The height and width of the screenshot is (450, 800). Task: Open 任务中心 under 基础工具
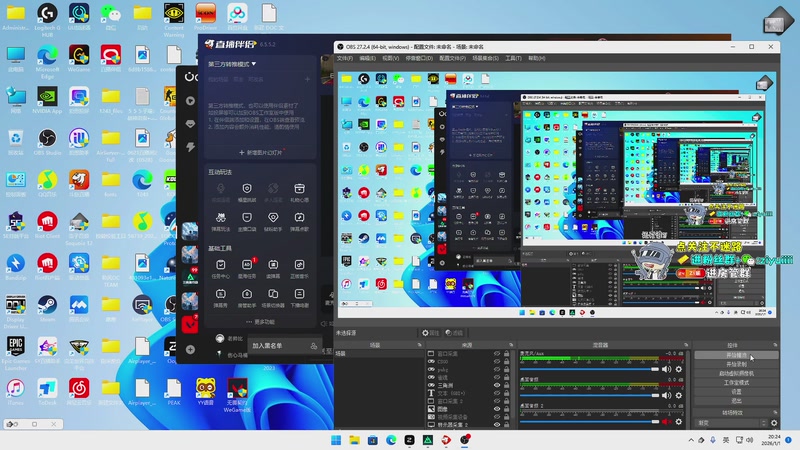click(x=220, y=269)
